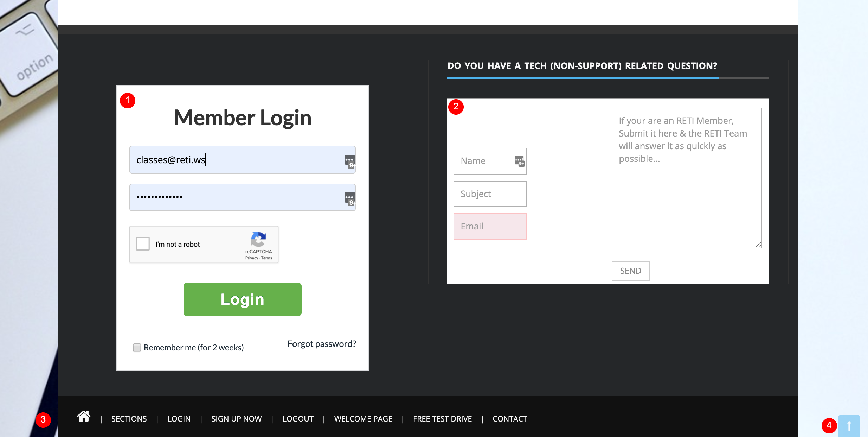
Task: Send the tech question form
Action: coord(631,271)
